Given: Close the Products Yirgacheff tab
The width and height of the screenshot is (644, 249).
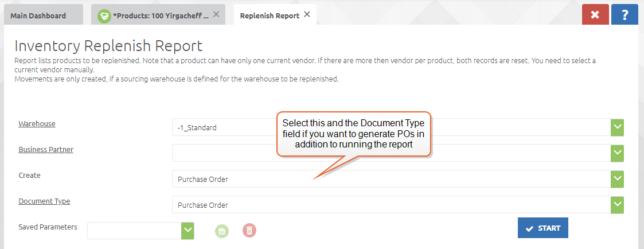Looking at the screenshot, I should click(216, 15).
